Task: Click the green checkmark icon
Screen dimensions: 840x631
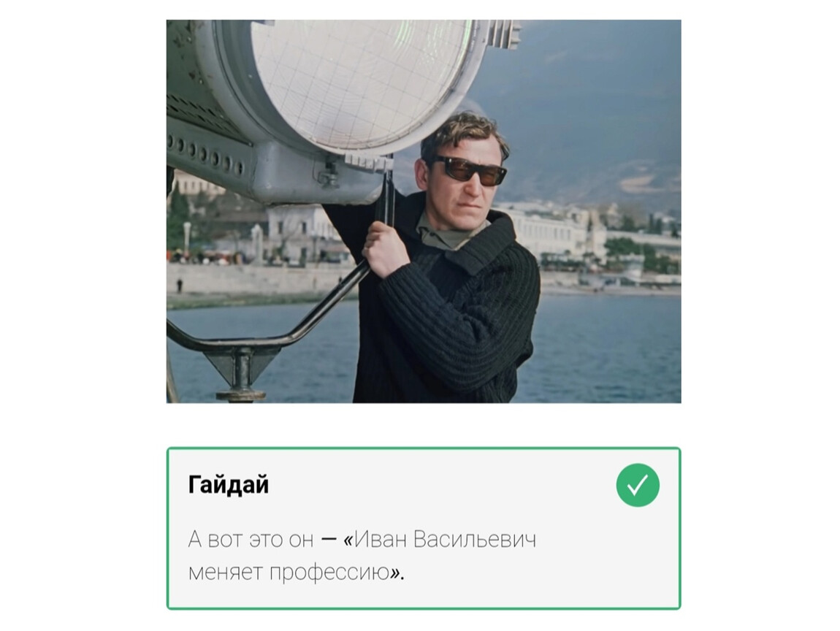Action: tap(637, 486)
